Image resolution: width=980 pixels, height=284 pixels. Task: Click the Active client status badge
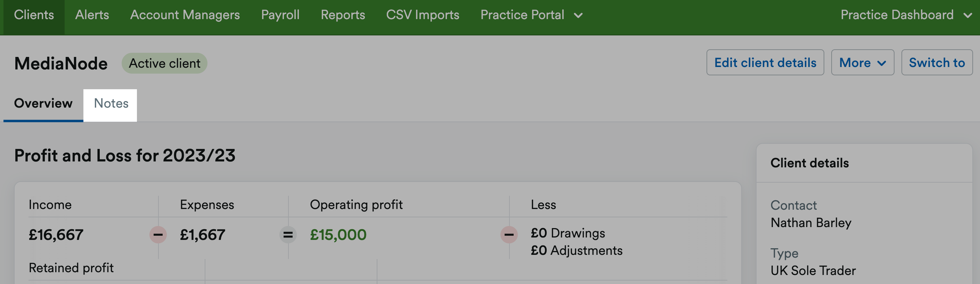click(x=164, y=63)
